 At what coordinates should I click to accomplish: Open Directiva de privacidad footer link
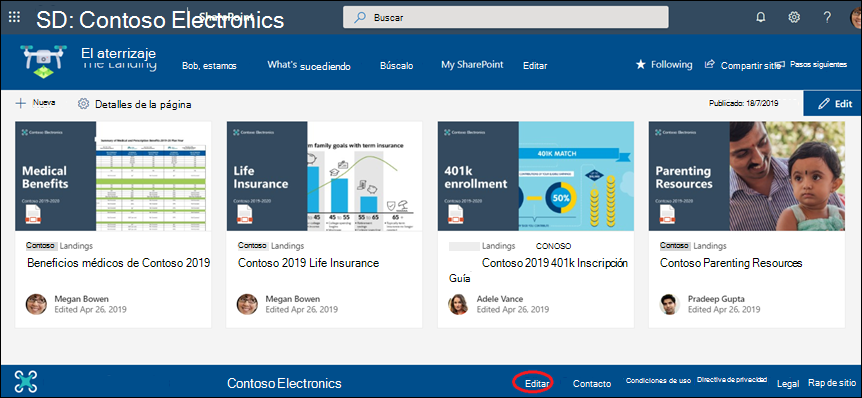click(732, 380)
